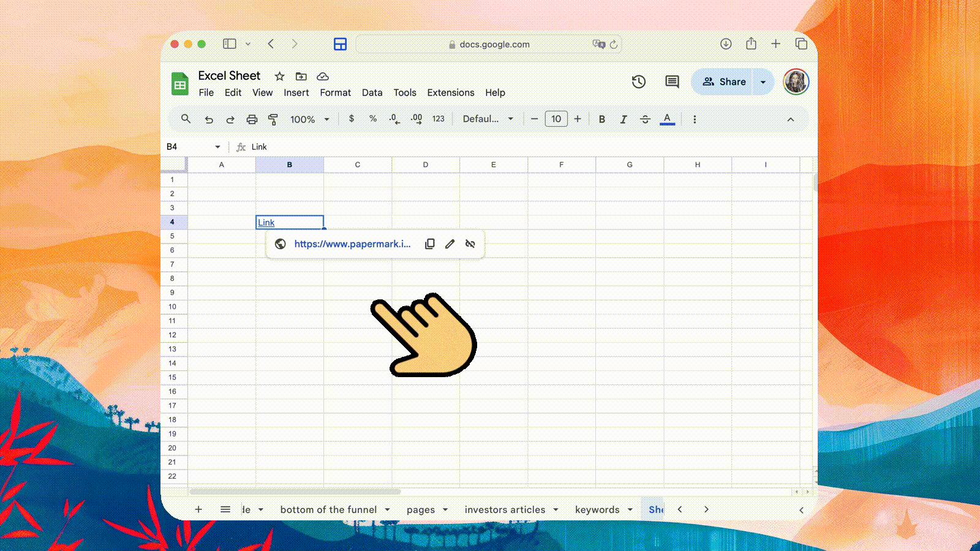This screenshot has width=980, height=551.
Task: Toggle italic formatting
Action: (624, 119)
